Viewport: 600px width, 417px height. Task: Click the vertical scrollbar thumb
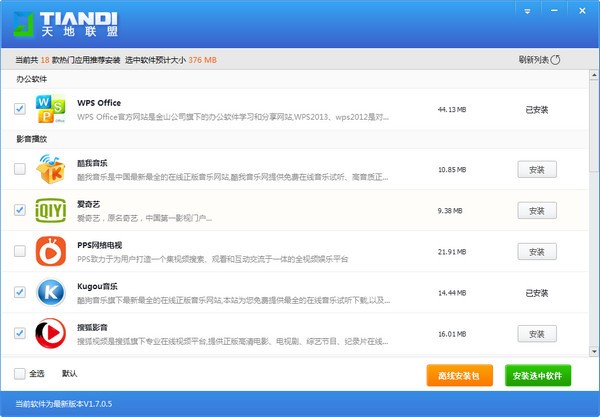594,125
